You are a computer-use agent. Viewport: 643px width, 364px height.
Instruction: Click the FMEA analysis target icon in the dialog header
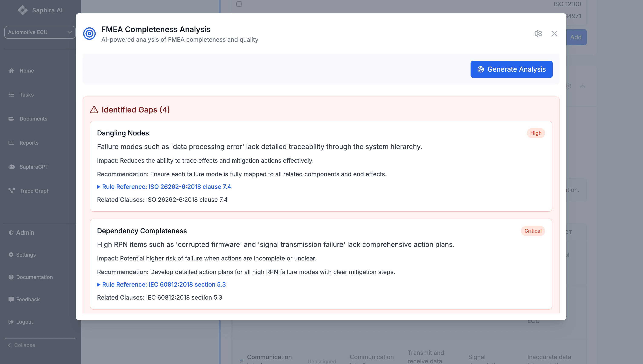point(89,33)
